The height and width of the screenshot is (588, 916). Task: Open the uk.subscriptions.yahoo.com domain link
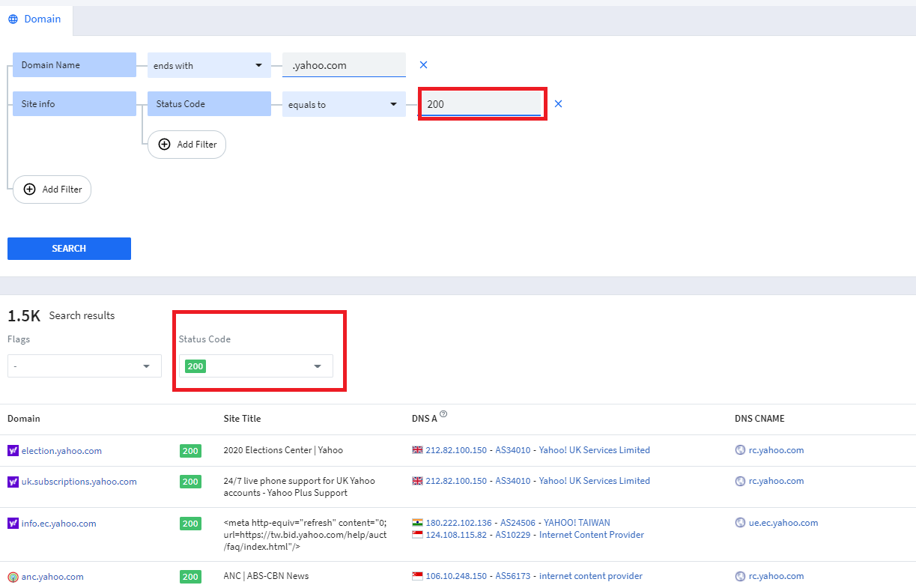pyautogui.click(x=79, y=482)
